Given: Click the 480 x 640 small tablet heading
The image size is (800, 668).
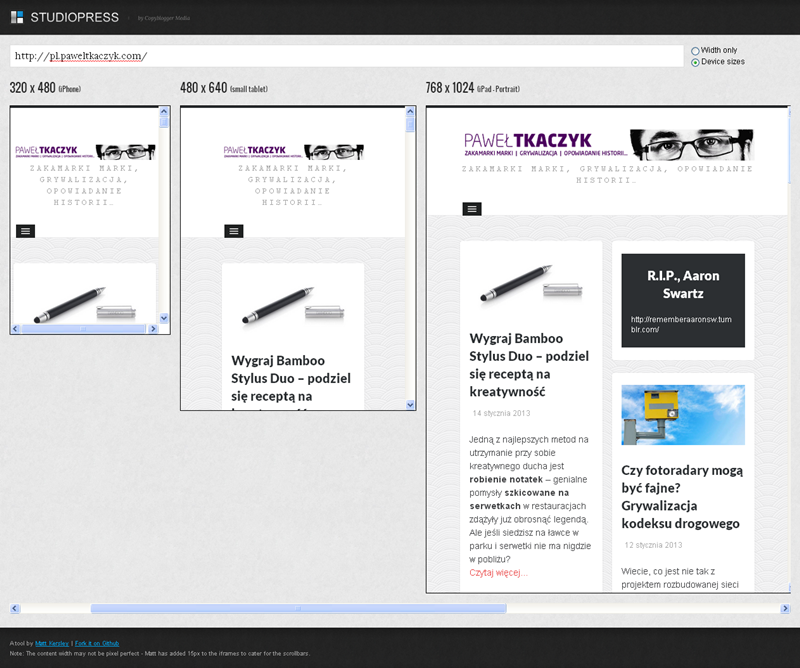Looking at the screenshot, I should (223, 88).
